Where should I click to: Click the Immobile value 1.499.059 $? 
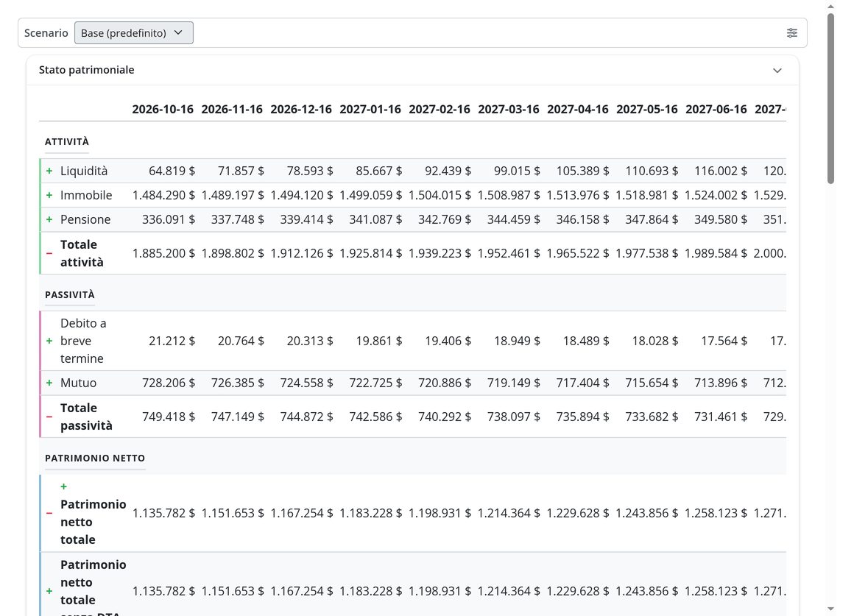click(371, 195)
